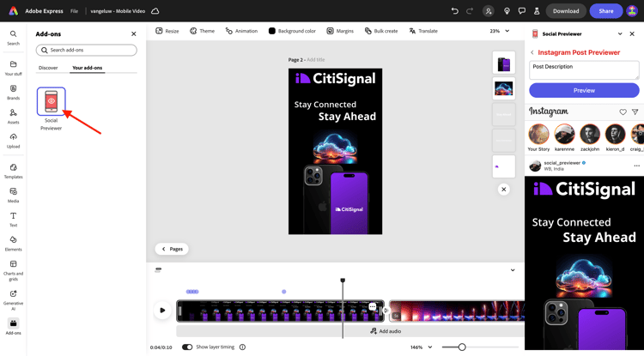Open the Search panel in left sidebar
Image resolution: width=644 pixels, height=356 pixels.
[x=13, y=38]
